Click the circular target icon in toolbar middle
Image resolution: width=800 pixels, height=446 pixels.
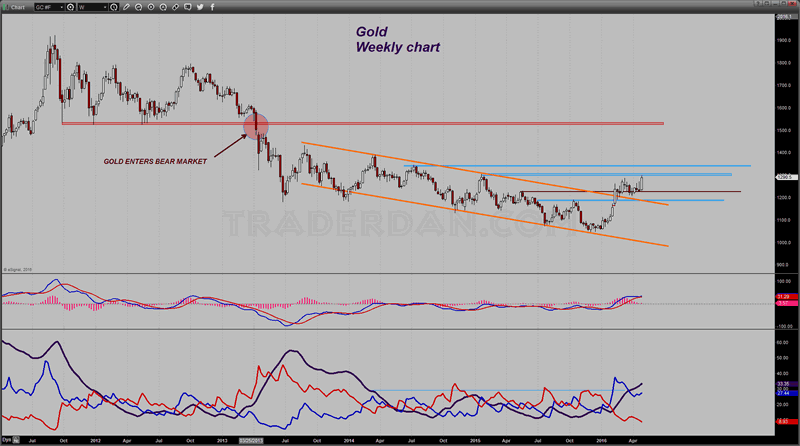coord(151,7)
